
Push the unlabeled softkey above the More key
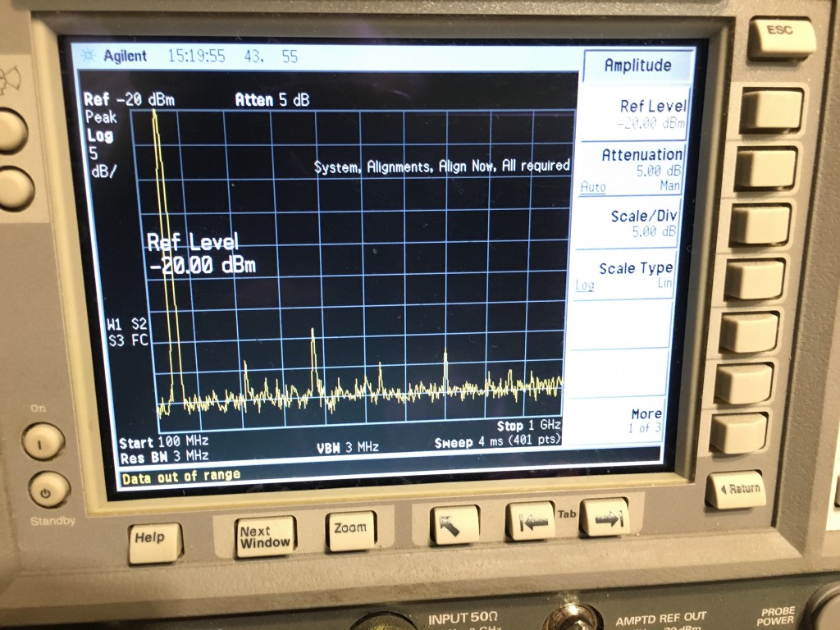pos(743,383)
